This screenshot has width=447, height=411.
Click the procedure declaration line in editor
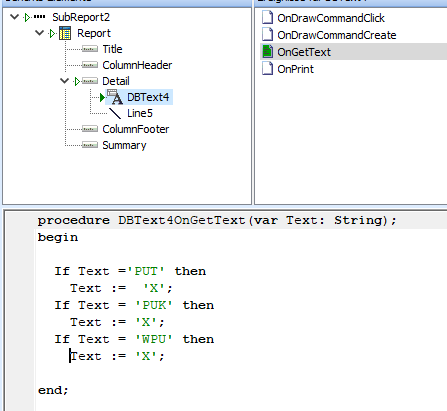pos(217,220)
